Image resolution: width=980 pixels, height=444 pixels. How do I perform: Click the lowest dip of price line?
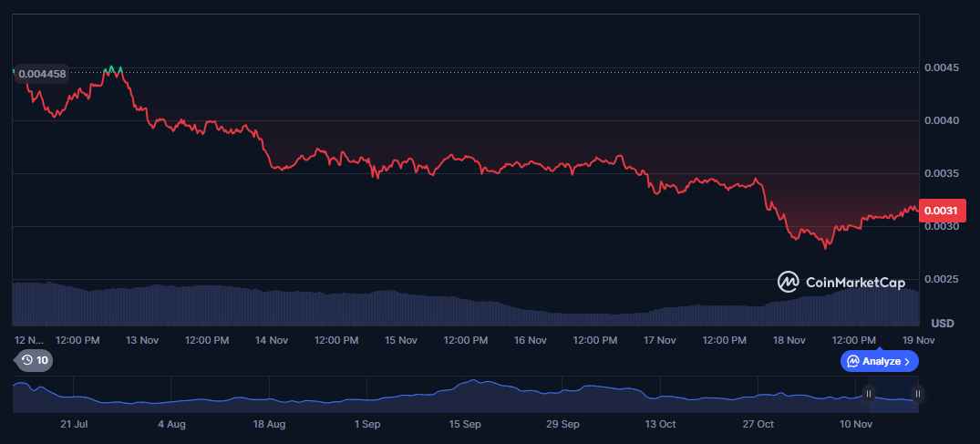pyautogui.click(x=826, y=248)
